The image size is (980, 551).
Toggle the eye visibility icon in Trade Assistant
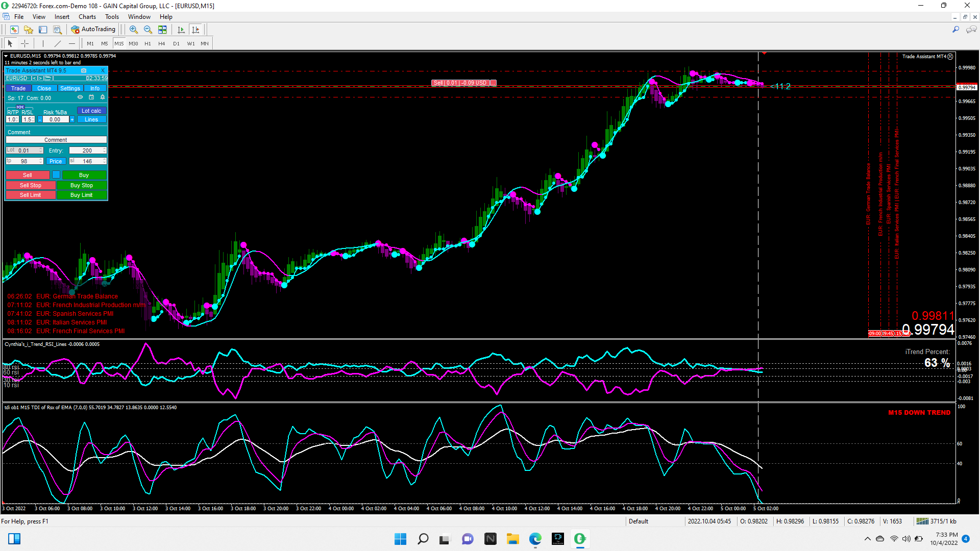[x=80, y=97]
